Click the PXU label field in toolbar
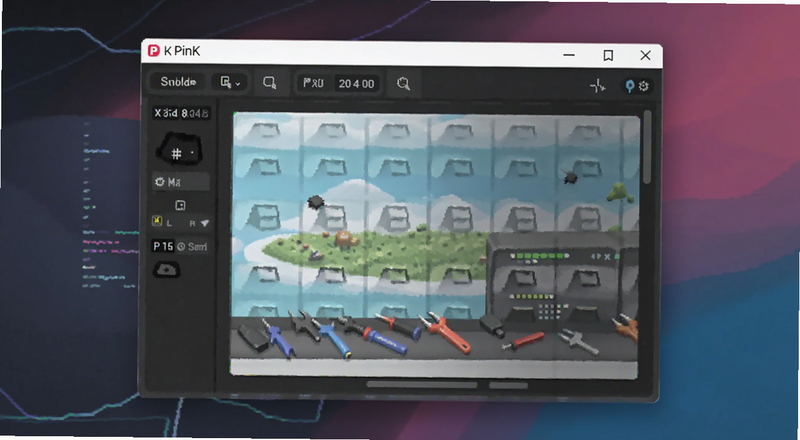800x440 pixels. click(313, 83)
